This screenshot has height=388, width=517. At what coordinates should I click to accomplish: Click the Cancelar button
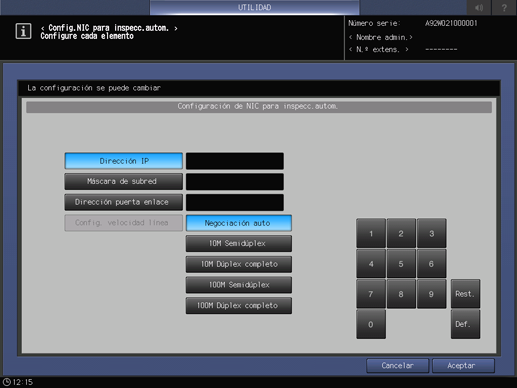tap(397, 366)
